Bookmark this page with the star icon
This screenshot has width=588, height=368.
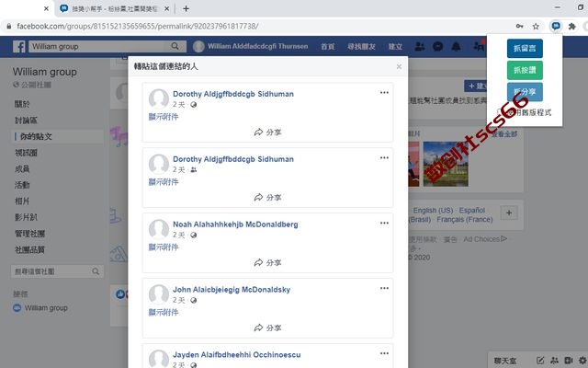click(x=536, y=27)
